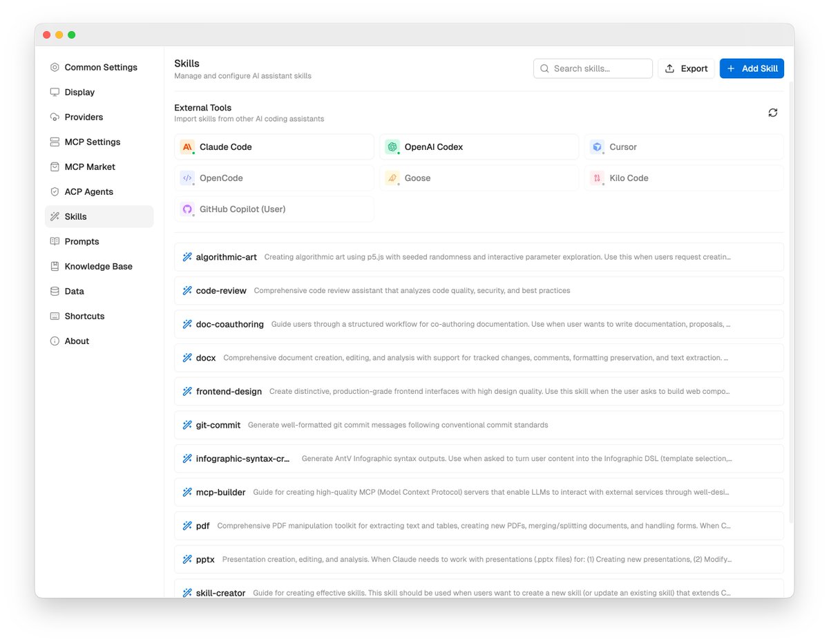
Task: Click the wand icon beside algorithmic-art
Action: point(187,256)
